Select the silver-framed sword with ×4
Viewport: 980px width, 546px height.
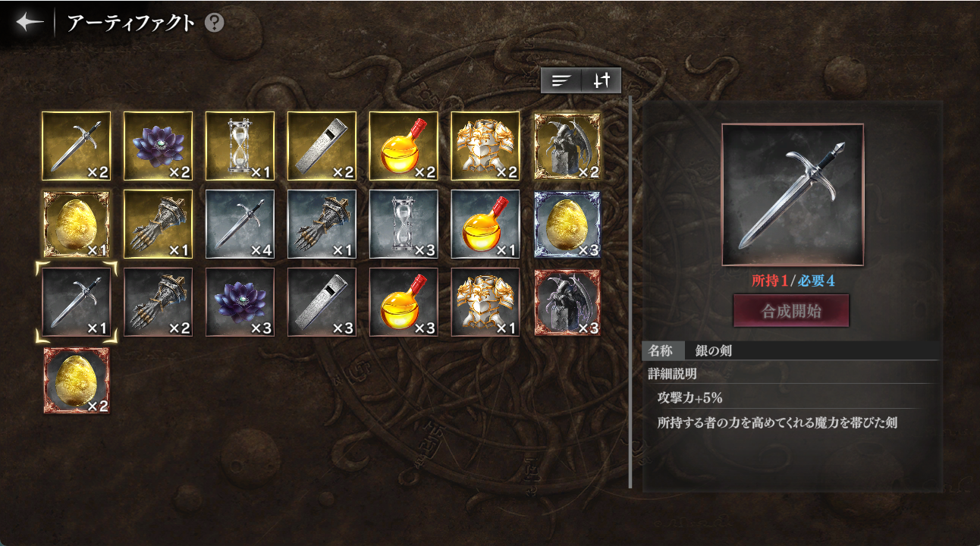coord(240,224)
